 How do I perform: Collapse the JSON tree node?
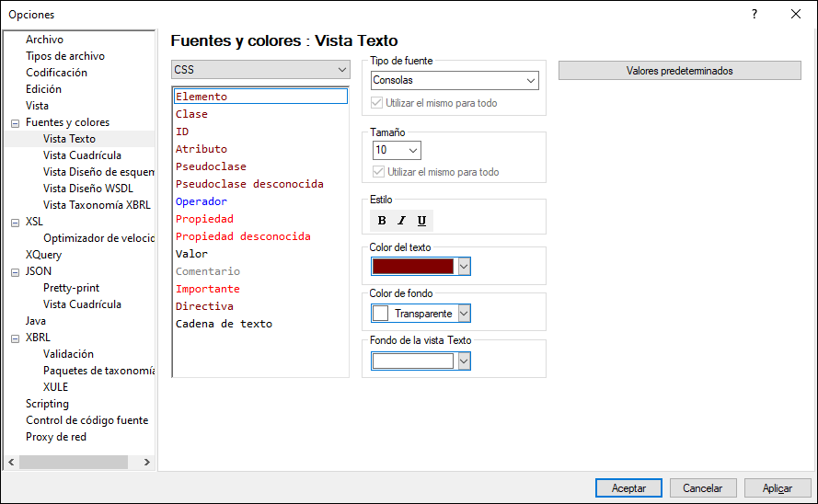(x=15, y=271)
